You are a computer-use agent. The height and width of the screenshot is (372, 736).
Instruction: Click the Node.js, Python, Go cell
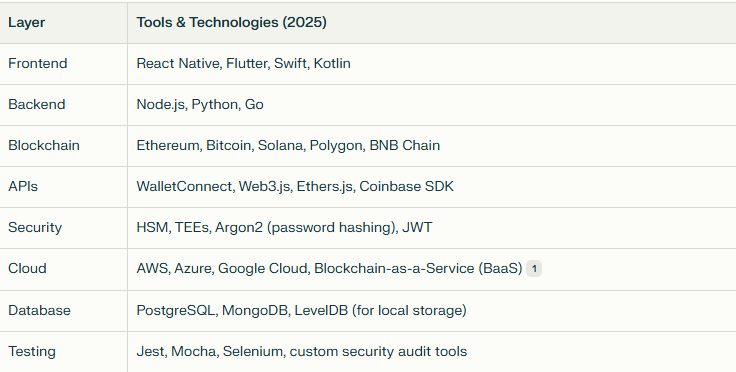tap(200, 104)
